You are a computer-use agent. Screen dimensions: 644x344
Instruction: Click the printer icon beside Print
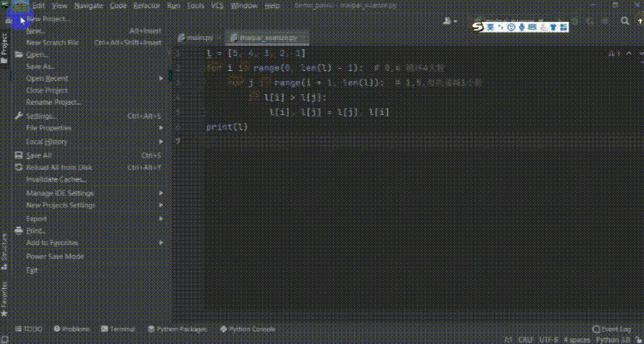[18, 230]
